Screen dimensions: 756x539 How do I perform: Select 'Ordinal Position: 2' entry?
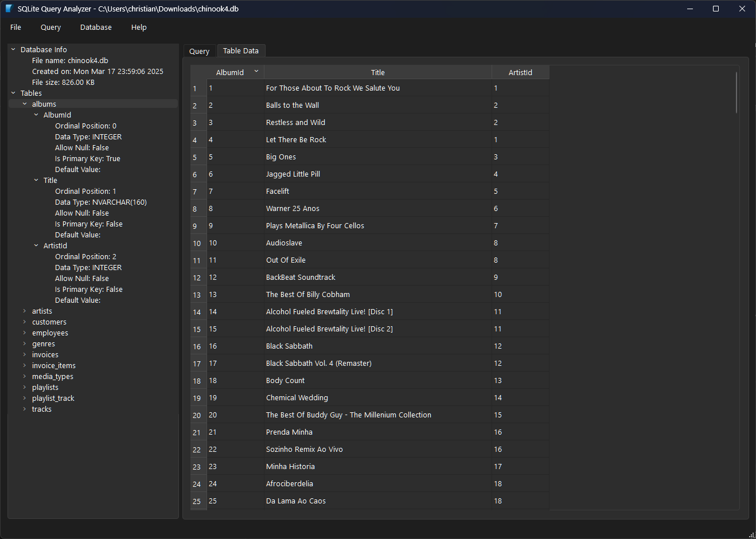click(85, 256)
